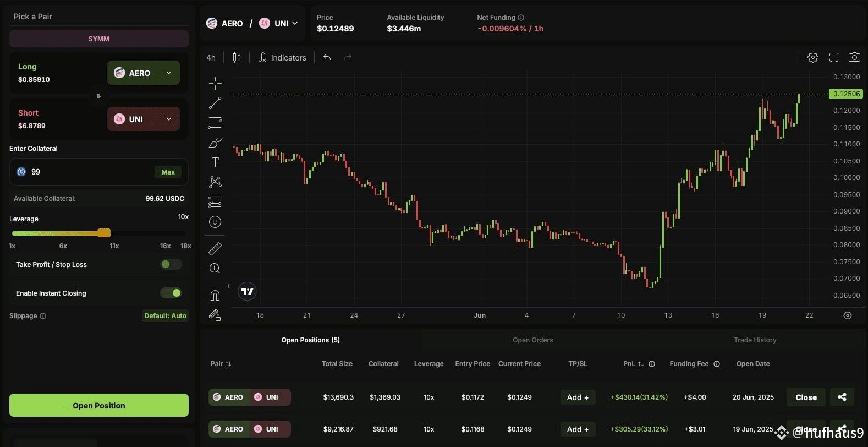Set leverage at 6x mark

pyautogui.click(x=63, y=246)
